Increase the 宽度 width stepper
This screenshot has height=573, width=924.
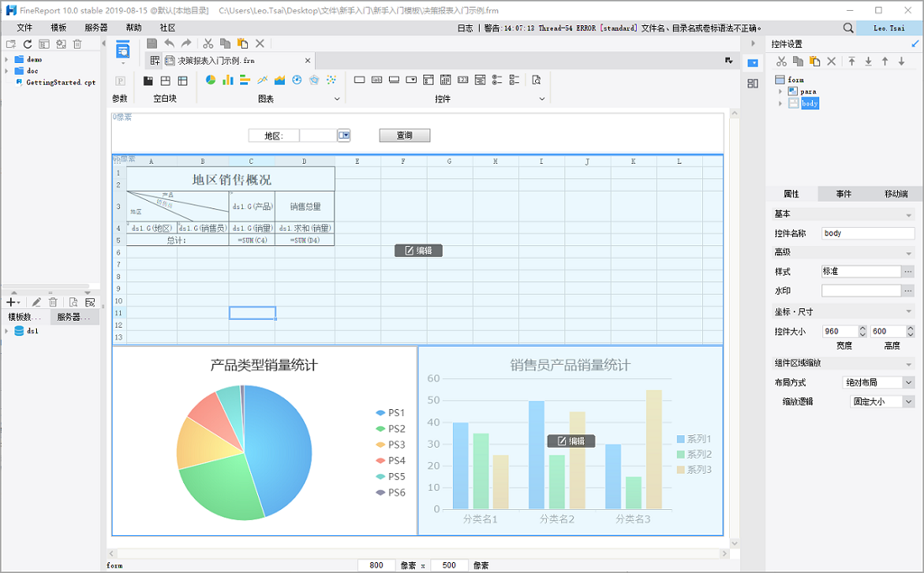click(863, 329)
